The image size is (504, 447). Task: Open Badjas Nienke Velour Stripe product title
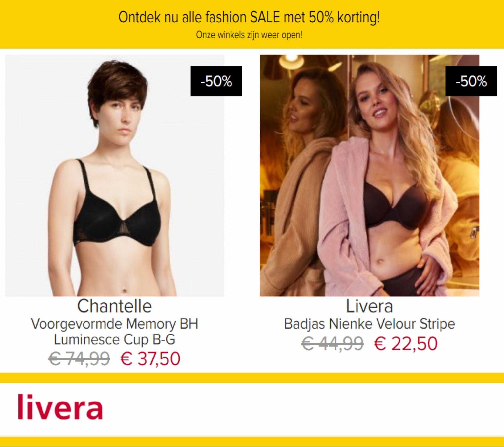[x=369, y=324]
